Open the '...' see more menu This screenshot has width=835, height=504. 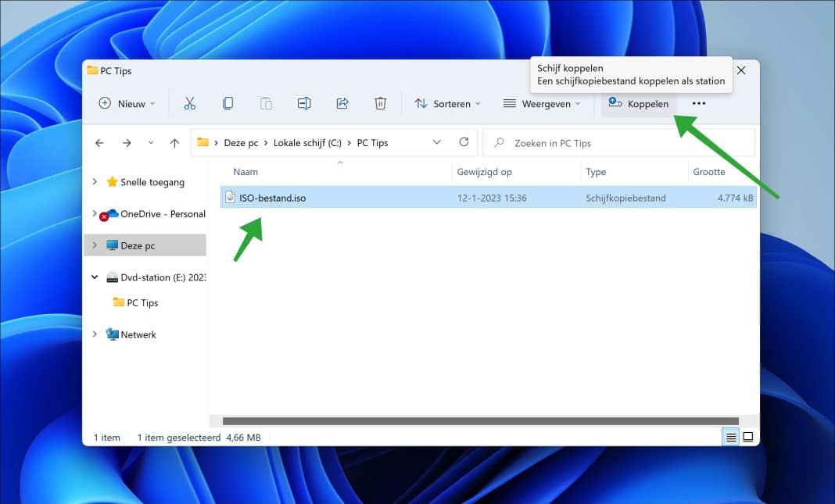tap(698, 103)
